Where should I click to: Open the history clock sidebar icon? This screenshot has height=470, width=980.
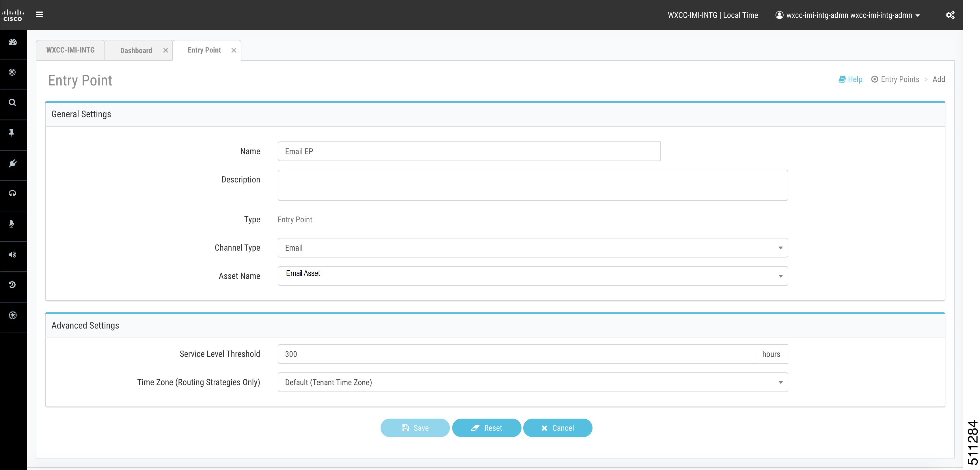tap(12, 285)
